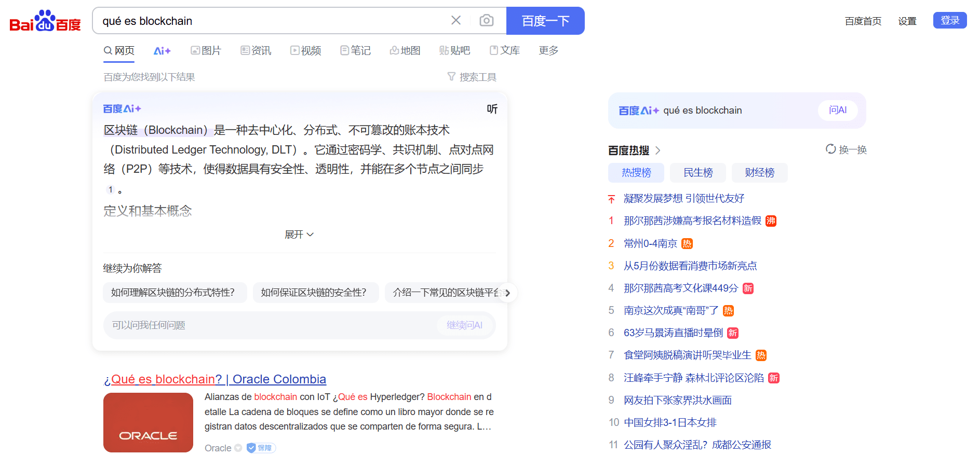Open 中国女排3-1日本女排
The height and width of the screenshot is (455, 980).
(670, 422)
